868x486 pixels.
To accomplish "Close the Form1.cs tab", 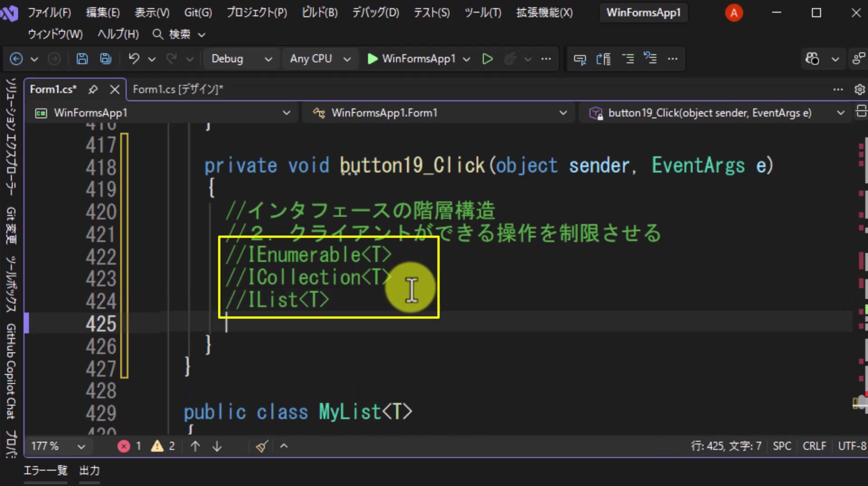I will point(115,89).
